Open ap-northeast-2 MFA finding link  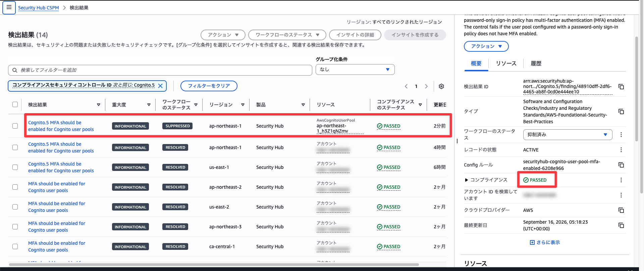[57, 187]
